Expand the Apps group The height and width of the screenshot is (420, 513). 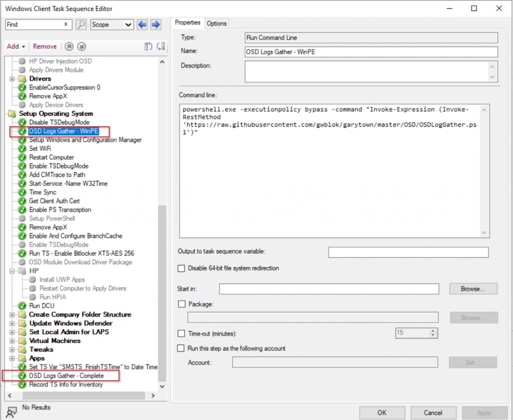pyautogui.click(x=12, y=358)
